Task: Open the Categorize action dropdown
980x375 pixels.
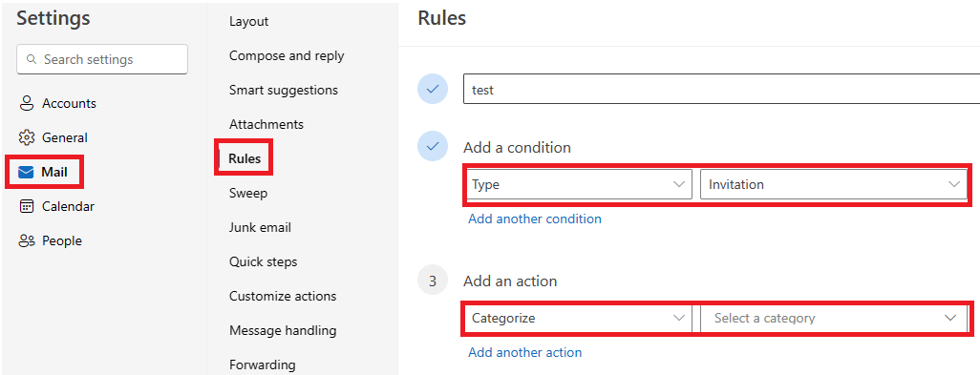Action: point(578,318)
